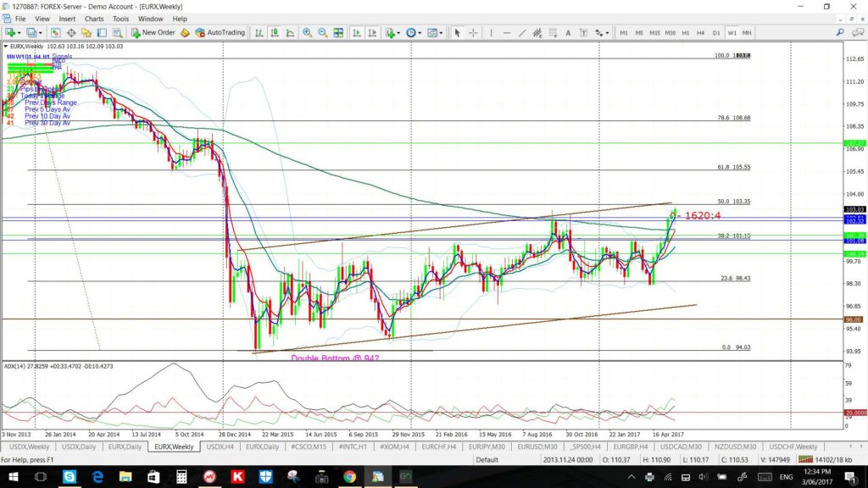
Task: Open the Data Window icon
Action: [x=71, y=33]
